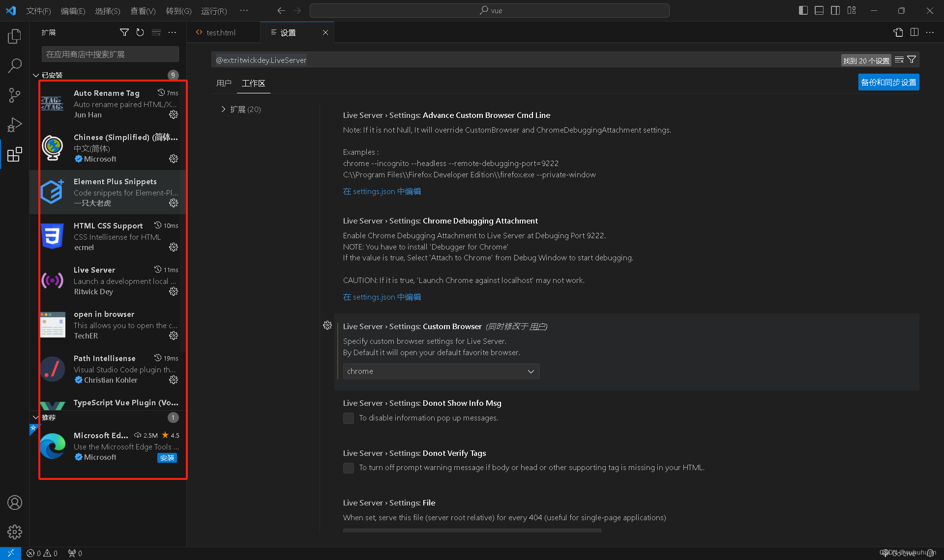Click 备份和同步设置 button
The height and width of the screenshot is (560, 944).
[888, 83]
